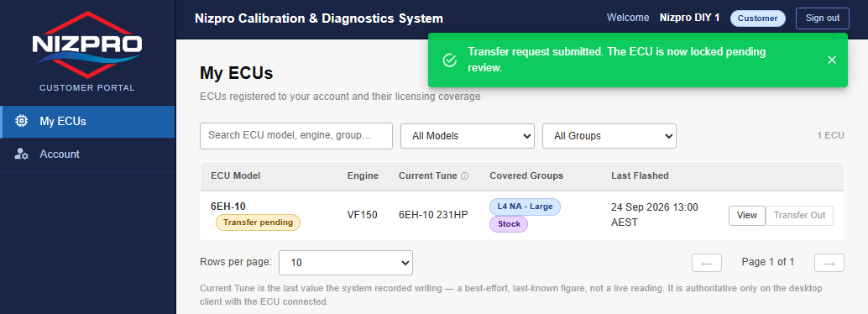Image resolution: width=868 pixels, height=314 pixels.
Task: Go to the previous page arrow
Action: click(x=706, y=263)
